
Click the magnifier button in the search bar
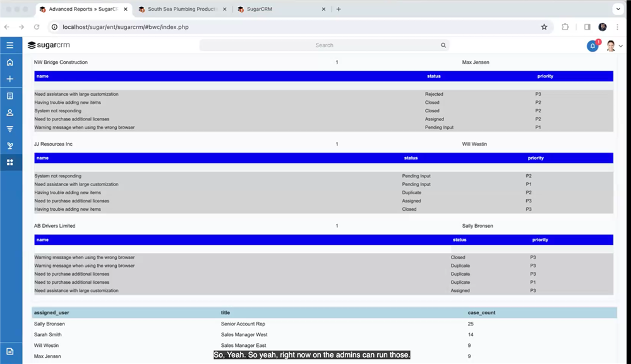tap(443, 45)
